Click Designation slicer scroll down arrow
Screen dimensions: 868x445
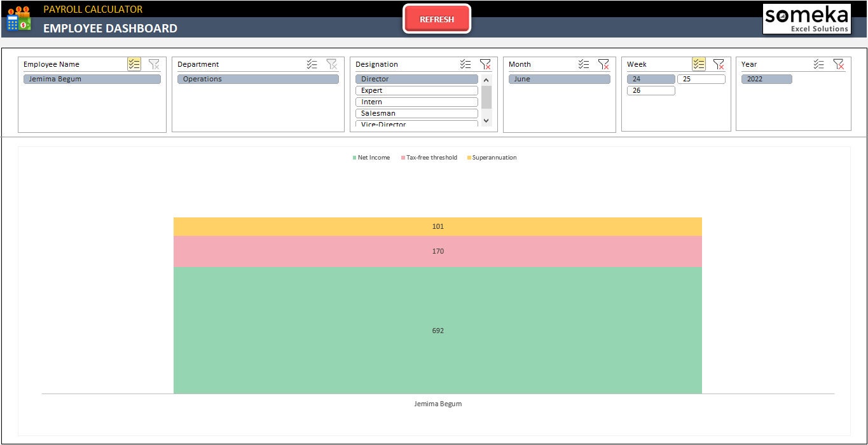(x=486, y=120)
